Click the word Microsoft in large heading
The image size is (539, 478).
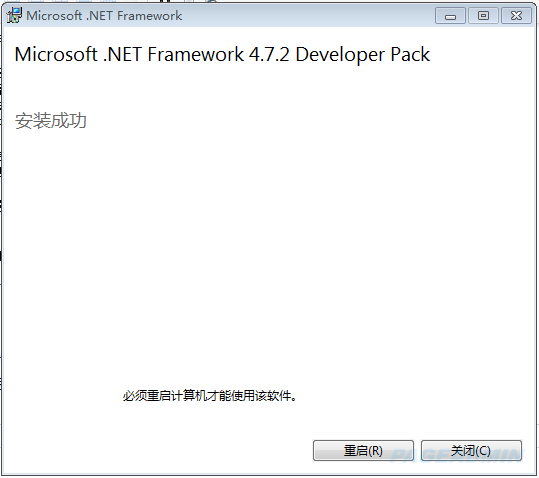click(56, 54)
